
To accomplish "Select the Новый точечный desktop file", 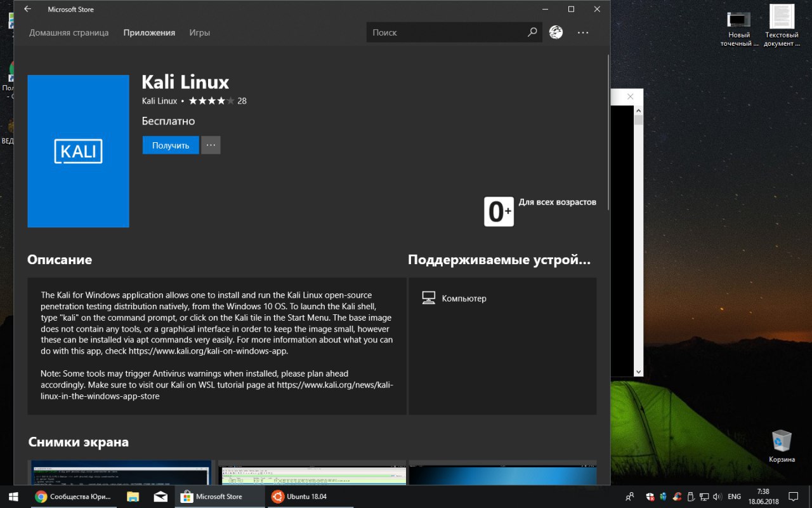I will coord(739,29).
